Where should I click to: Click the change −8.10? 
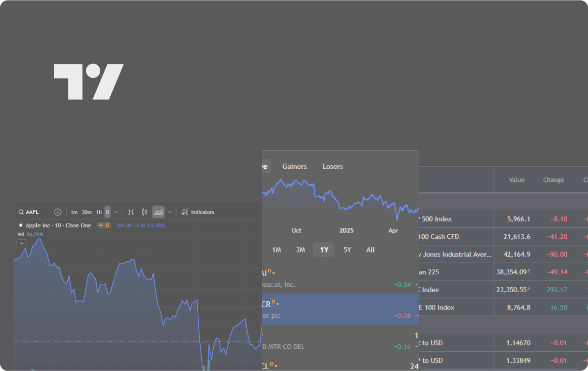tap(559, 219)
